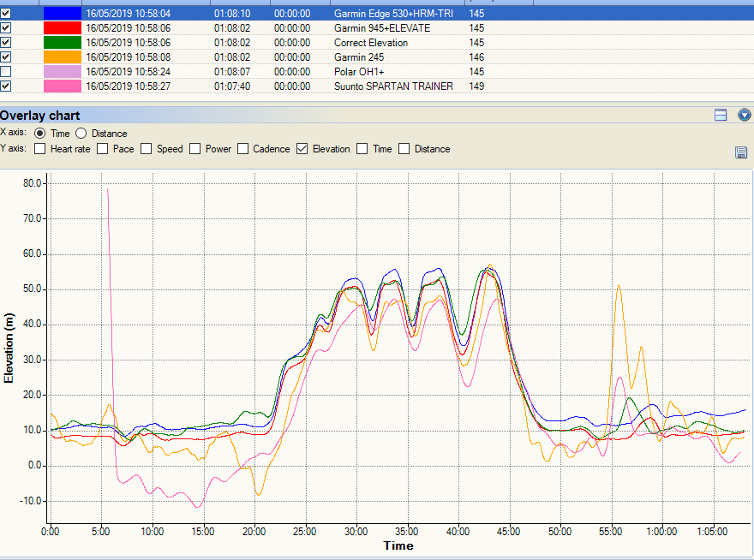
Task: Check the Cadence Y axis option
Action: coord(243,149)
